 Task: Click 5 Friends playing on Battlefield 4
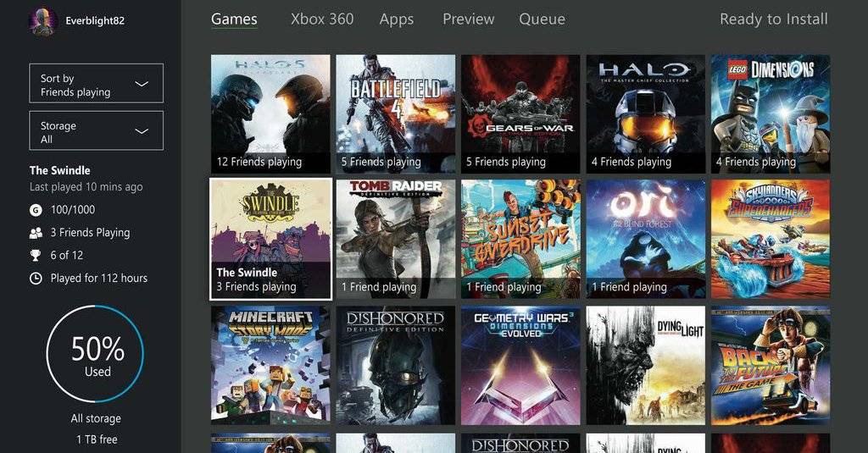(381, 162)
